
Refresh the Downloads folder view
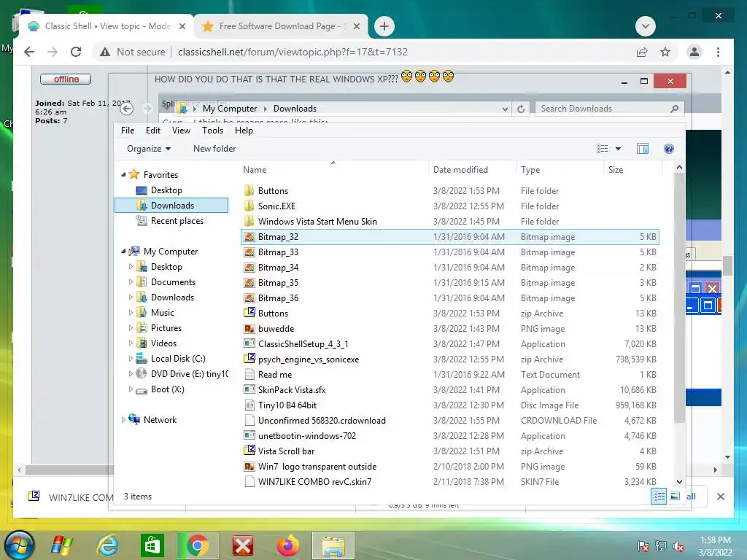click(521, 109)
